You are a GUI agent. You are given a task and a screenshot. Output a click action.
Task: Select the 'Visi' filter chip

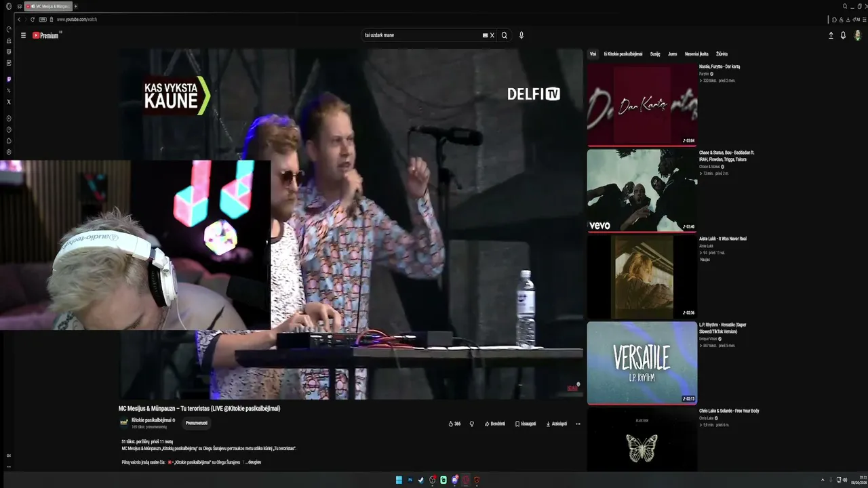coord(593,54)
